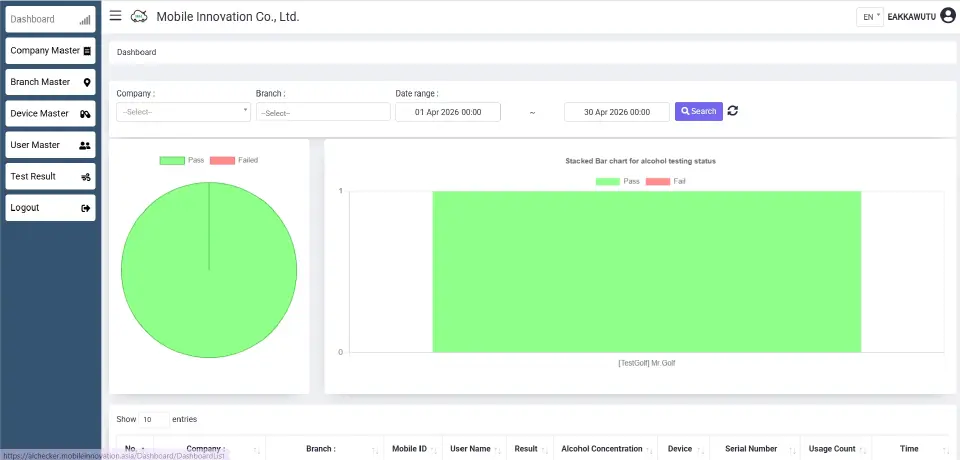Open Branch Master from sidebar
This screenshot has width=960, height=460.
(x=50, y=82)
